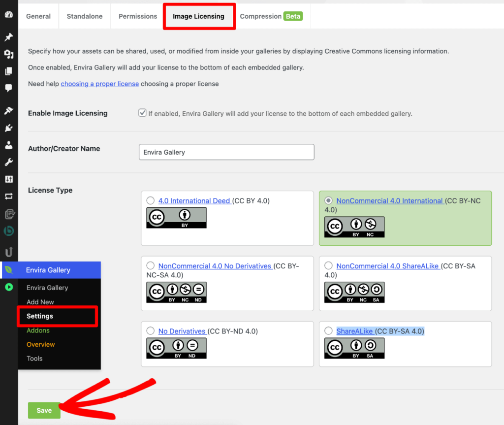Click the CC BY ND license badge image
Image resolution: width=504 pixels, height=425 pixels.
(177, 349)
